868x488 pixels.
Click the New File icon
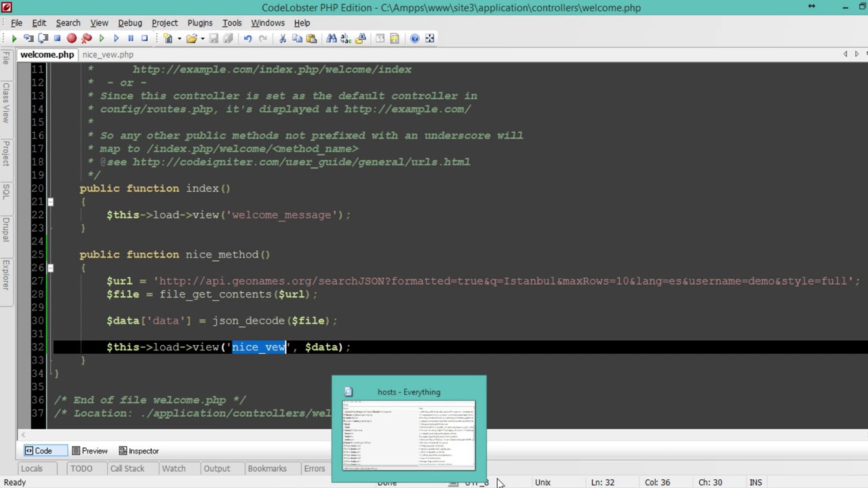point(168,39)
